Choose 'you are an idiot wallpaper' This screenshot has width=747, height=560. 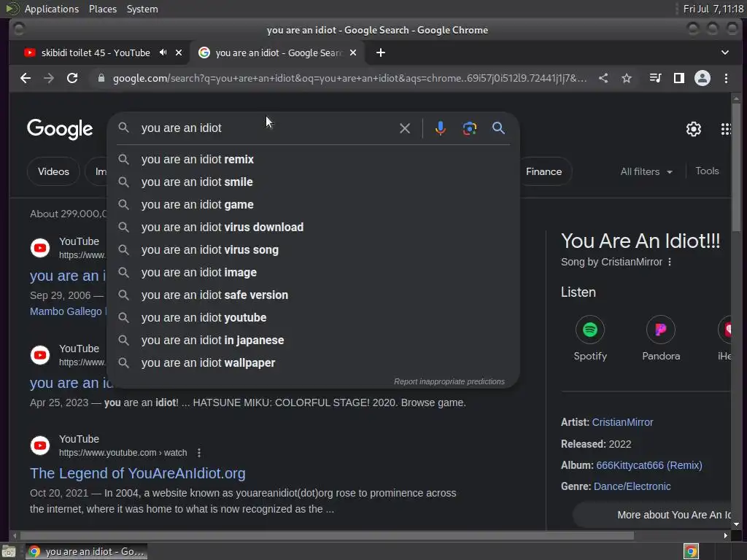click(x=314, y=363)
